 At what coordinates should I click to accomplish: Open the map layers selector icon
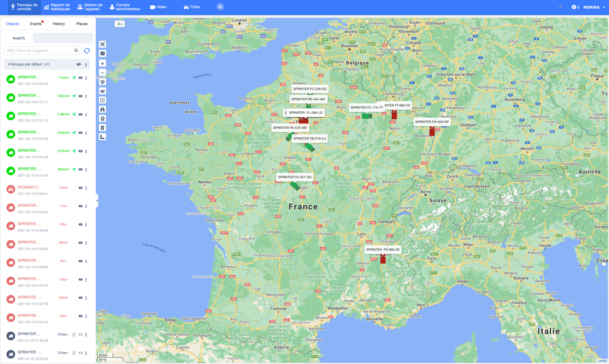pos(102,54)
